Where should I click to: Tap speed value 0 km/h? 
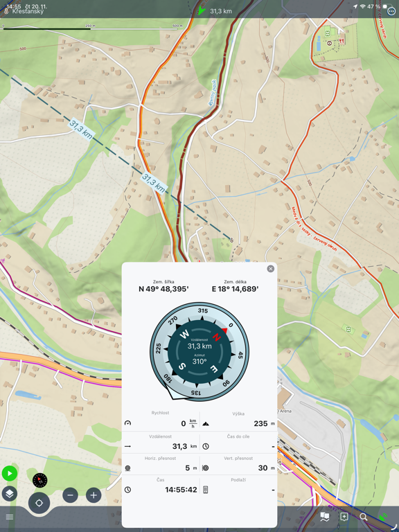(189, 423)
